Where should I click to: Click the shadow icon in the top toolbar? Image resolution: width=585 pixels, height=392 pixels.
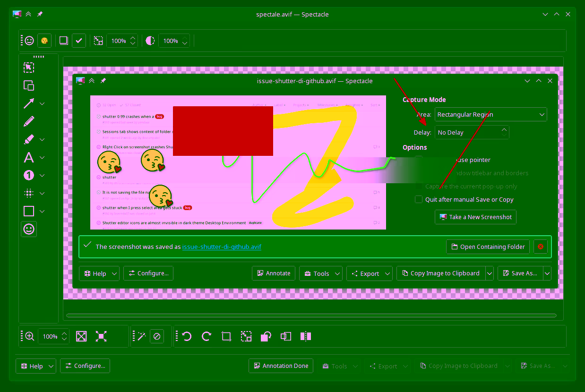(63, 41)
